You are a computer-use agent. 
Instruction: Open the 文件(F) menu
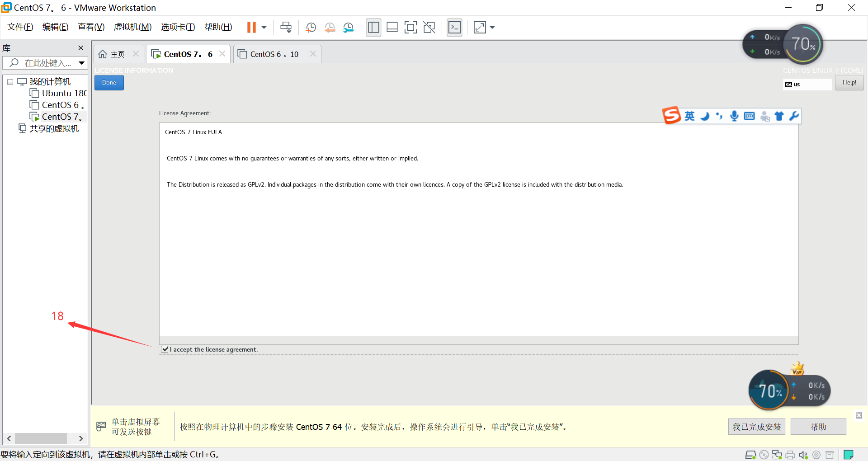[20, 27]
